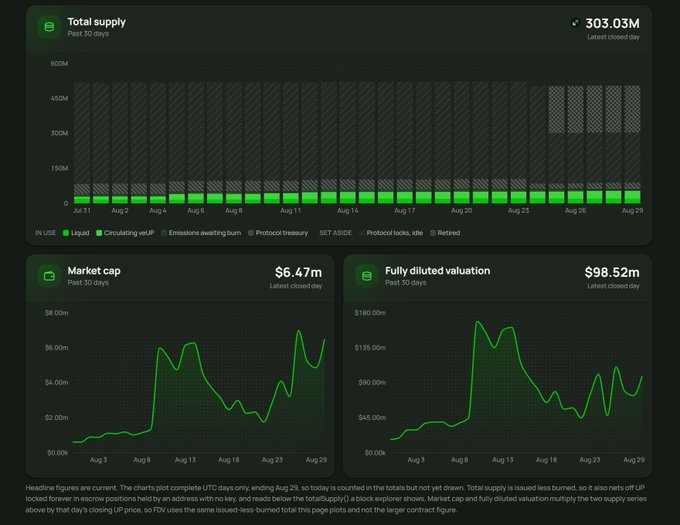Click the Total supply card title
This screenshot has height=525, width=680.
(x=96, y=22)
